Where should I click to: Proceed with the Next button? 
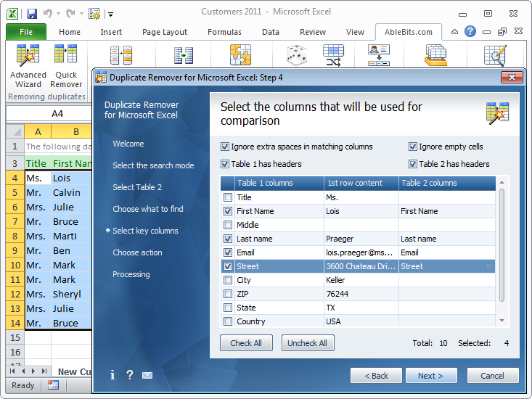coord(431,376)
